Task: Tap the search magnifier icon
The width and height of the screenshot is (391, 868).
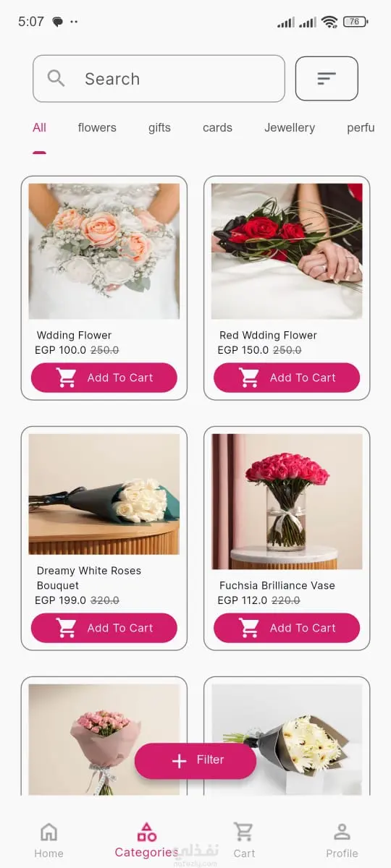Action: (x=56, y=78)
